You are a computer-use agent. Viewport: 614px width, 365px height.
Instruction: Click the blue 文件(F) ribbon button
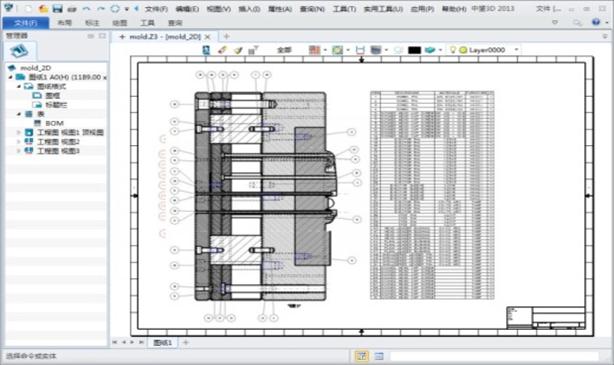[x=26, y=23]
